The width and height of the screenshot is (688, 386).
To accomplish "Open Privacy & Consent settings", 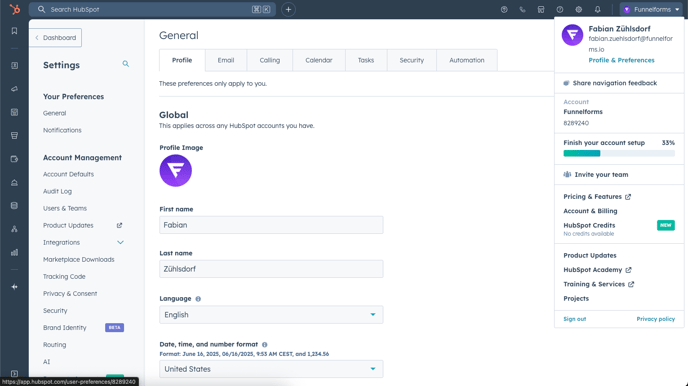I will (x=70, y=294).
